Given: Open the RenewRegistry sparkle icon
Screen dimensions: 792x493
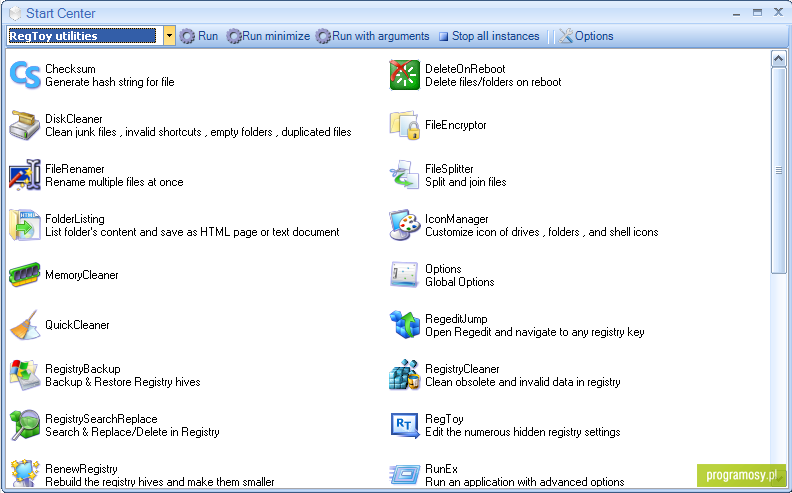Looking at the screenshot, I should click(25, 474).
